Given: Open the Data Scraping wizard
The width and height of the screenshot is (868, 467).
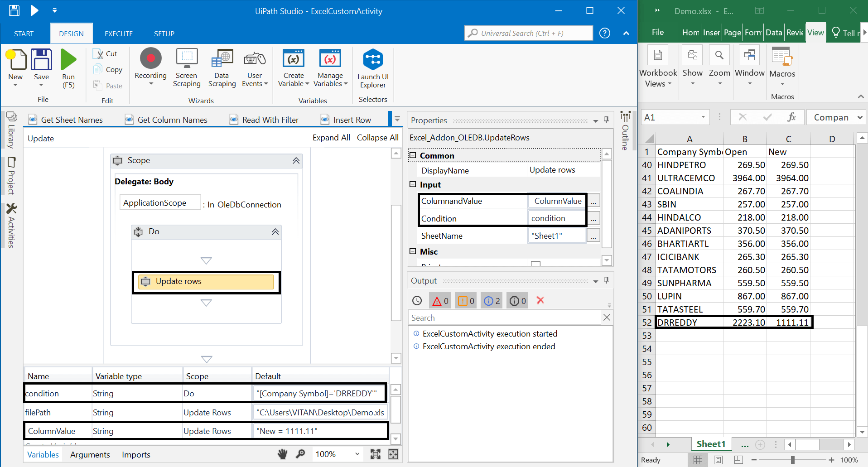Looking at the screenshot, I should click(x=222, y=67).
